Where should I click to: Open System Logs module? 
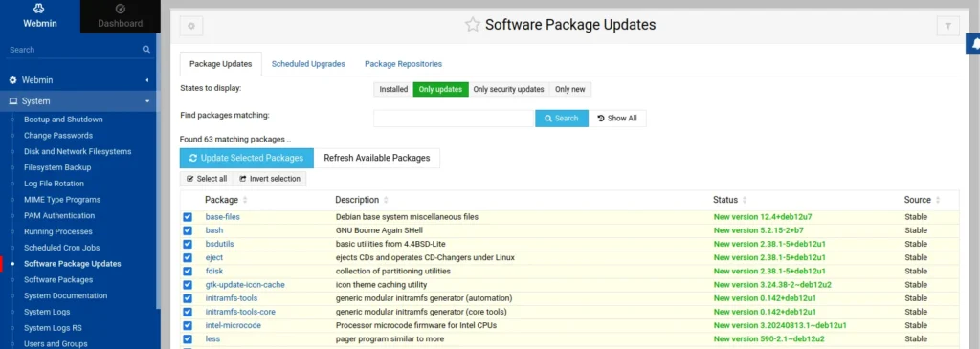tap(47, 312)
